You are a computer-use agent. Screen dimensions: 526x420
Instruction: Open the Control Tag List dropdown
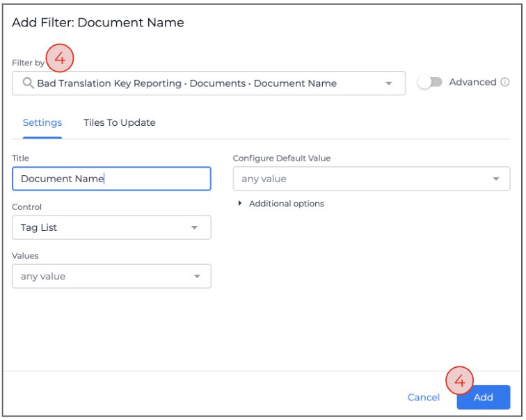pyautogui.click(x=111, y=227)
